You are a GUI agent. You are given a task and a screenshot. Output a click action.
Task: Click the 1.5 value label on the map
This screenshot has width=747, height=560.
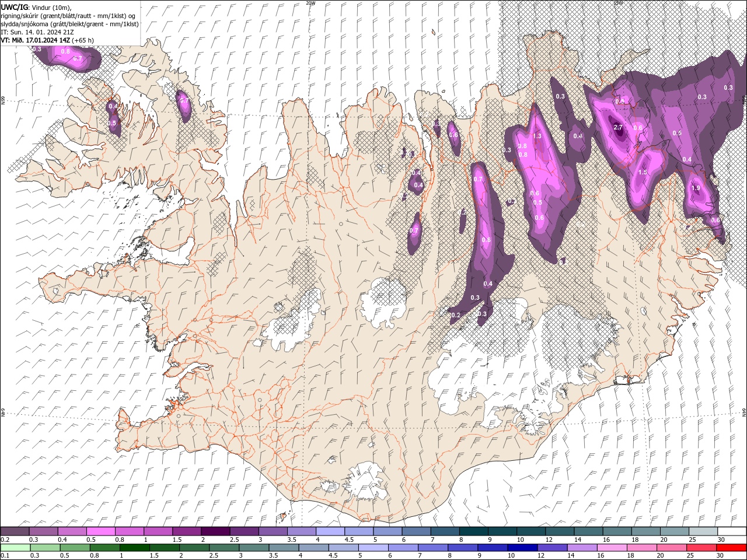click(643, 173)
